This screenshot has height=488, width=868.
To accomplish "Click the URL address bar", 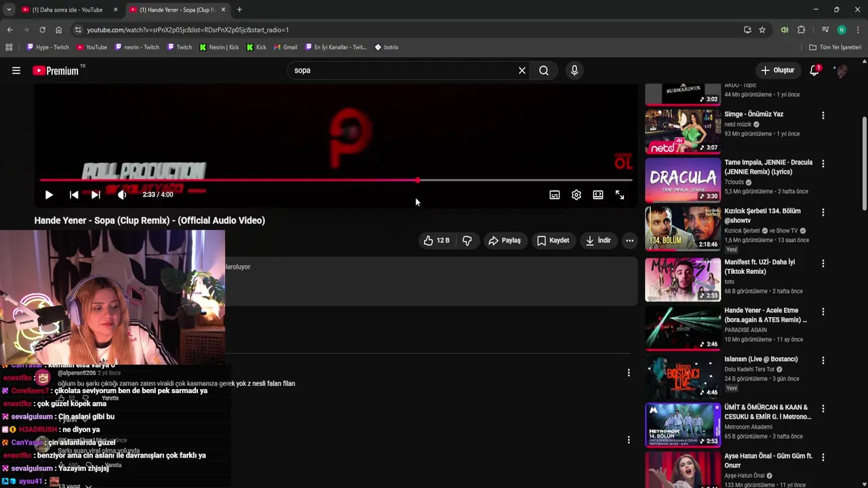I will (407, 30).
